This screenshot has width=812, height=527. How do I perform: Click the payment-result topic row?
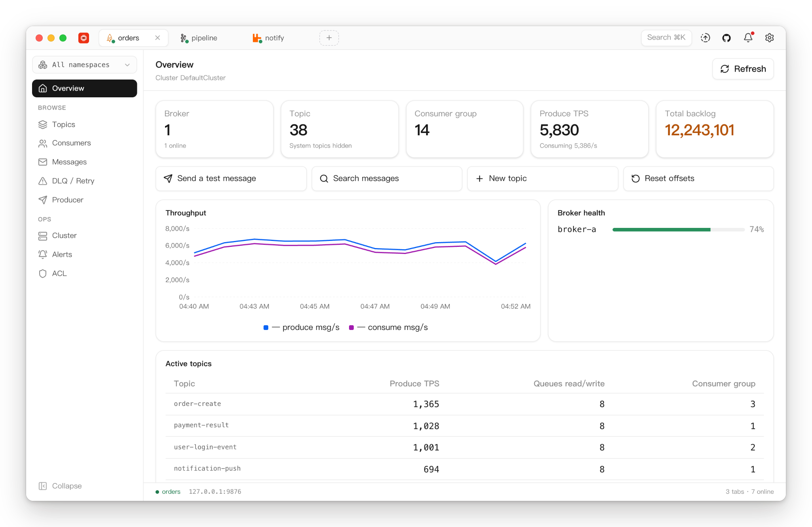pyautogui.click(x=465, y=426)
